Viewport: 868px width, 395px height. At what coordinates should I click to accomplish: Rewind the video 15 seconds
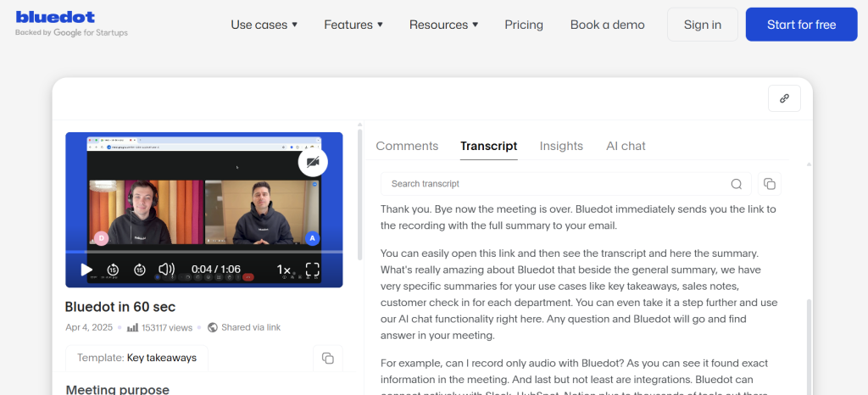pos(113,270)
